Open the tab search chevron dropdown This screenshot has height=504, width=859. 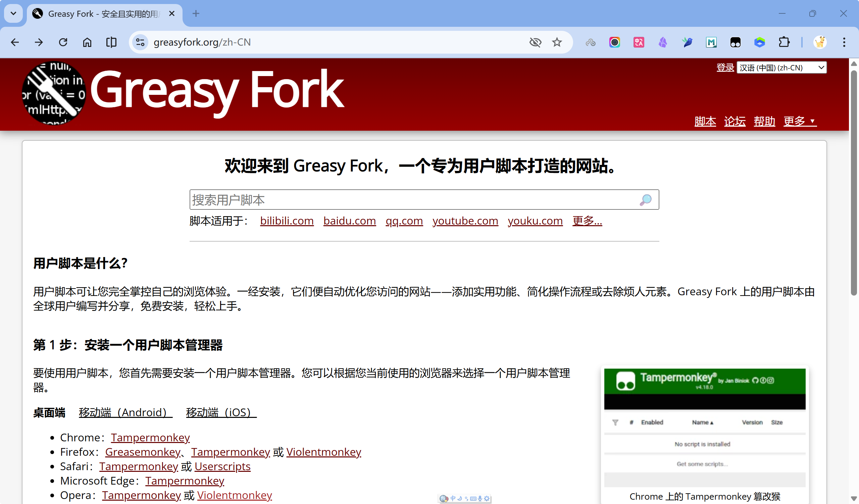pyautogui.click(x=13, y=14)
